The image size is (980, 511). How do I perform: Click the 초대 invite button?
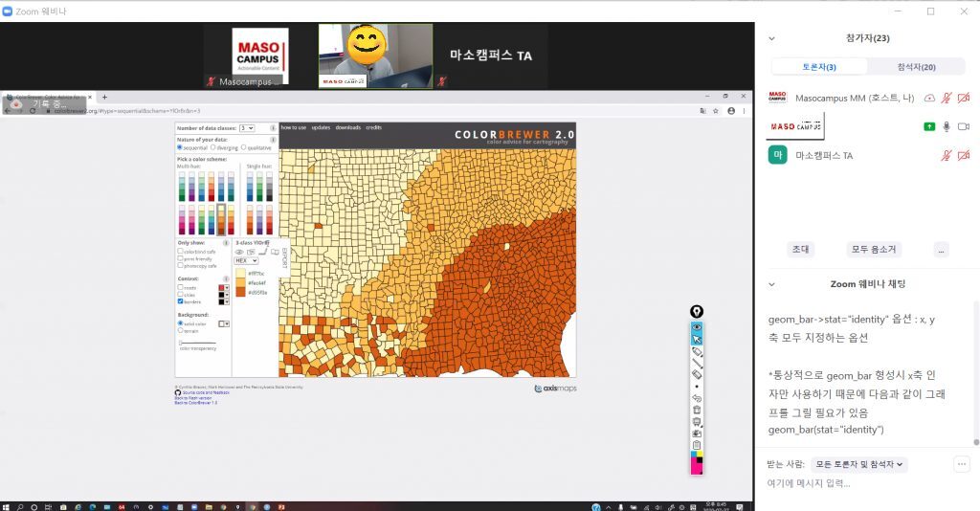pyautogui.click(x=800, y=249)
